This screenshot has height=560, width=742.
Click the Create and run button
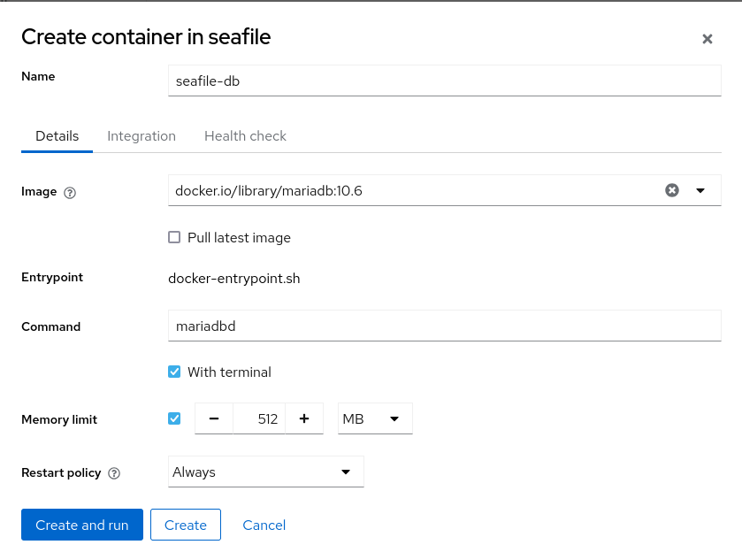click(82, 525)
